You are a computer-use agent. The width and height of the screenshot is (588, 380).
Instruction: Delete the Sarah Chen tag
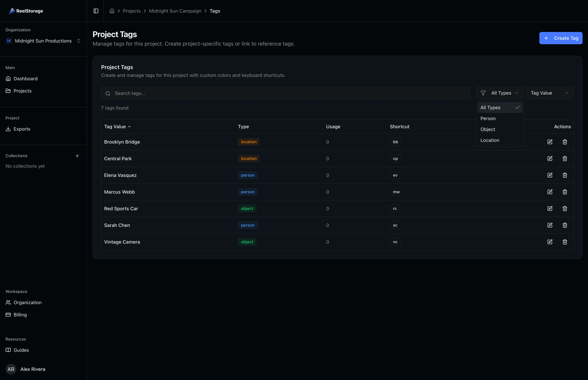[x=565, y=225]
